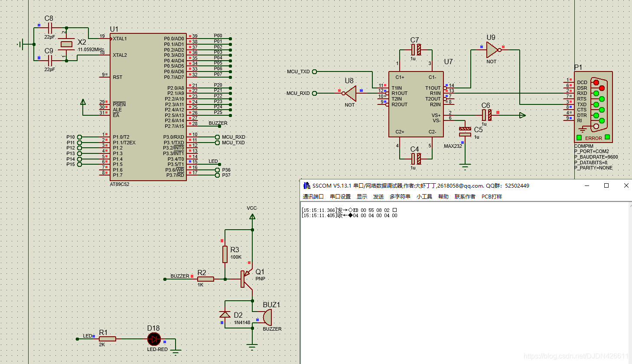
Task: Select the COMPIM serial port P1
Action: click(x=593, y=107)
